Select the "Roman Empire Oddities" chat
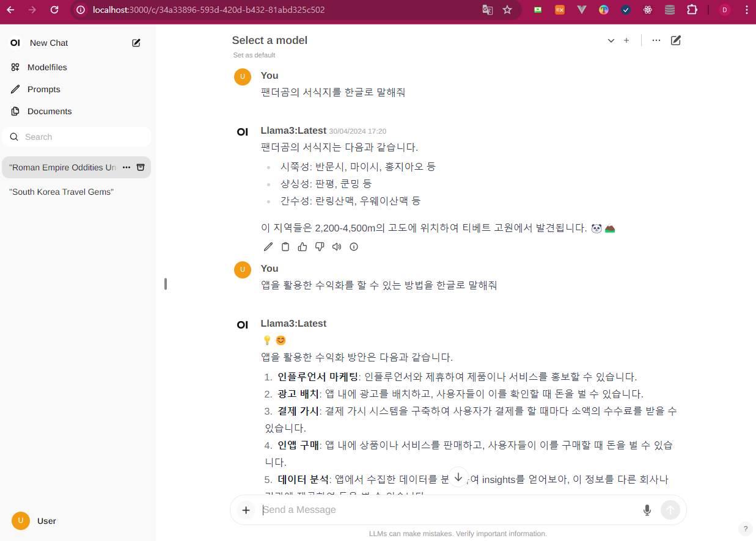The height and width of the screenshot is (541, 756). tap(62, 167)
